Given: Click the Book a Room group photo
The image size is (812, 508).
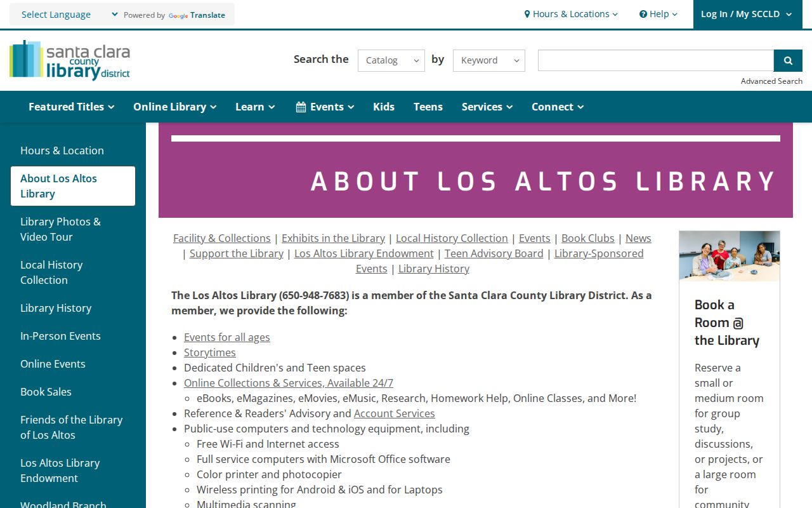Looking at the screenshot, I should [x=730, y=256].
